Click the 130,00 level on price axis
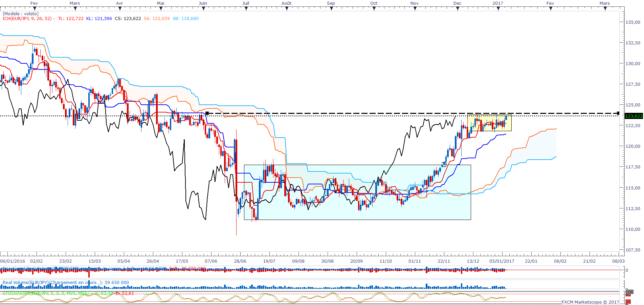The width and height of the screenshot is (644, 305). tap(632, 63)
